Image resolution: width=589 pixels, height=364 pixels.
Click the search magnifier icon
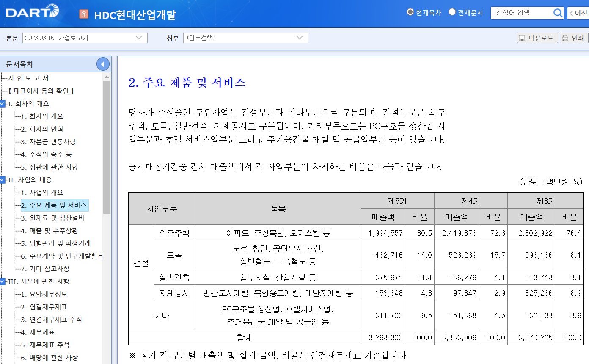[x=558, y=13]
